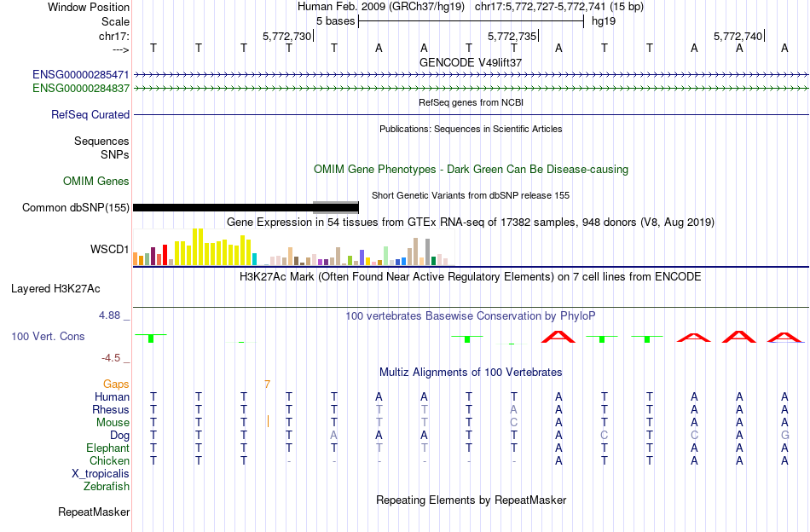Select the Elephant alignment row label

(107, 448)
